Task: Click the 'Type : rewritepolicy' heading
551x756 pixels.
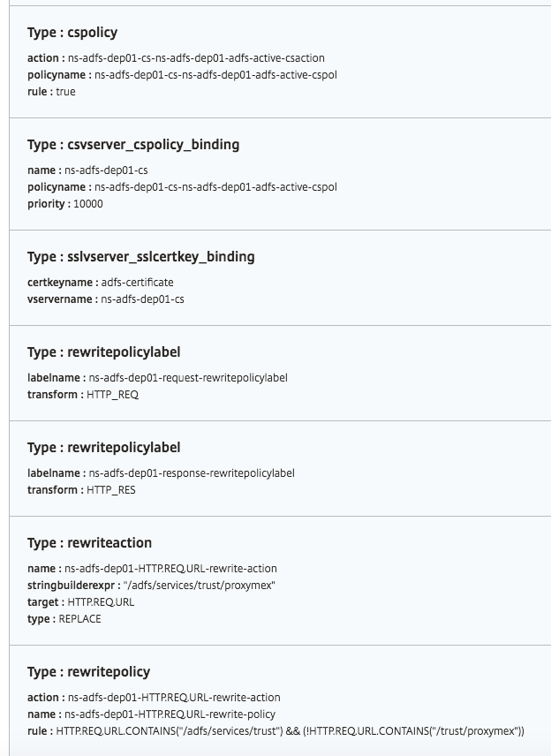Action: (x=88, y=671)
